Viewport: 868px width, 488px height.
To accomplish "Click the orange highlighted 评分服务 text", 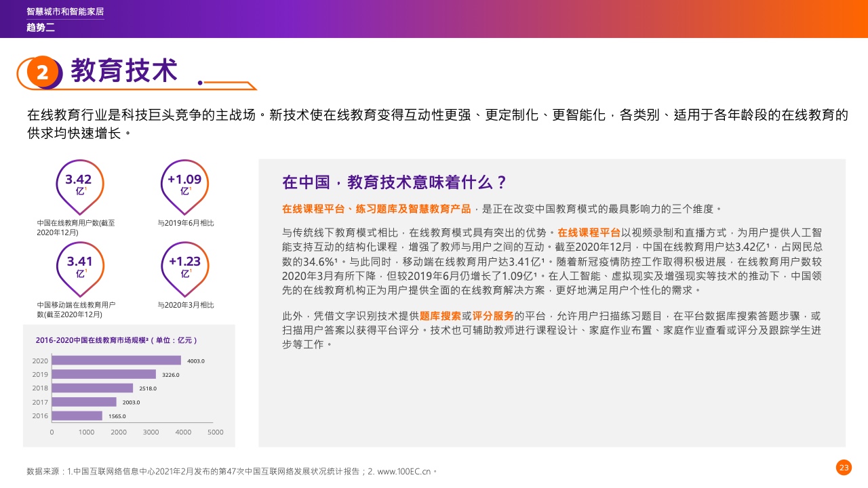I will pyautogui.click(x=493, y=316).
